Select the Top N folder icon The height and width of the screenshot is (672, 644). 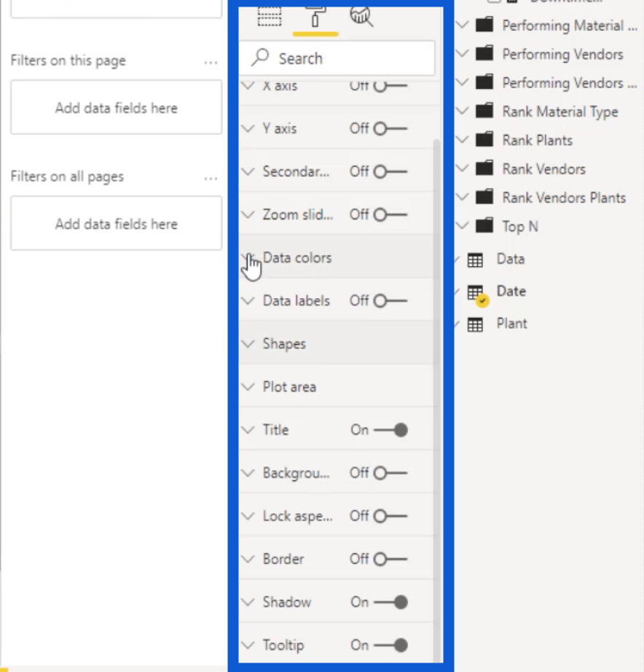[x=484, y=225]
